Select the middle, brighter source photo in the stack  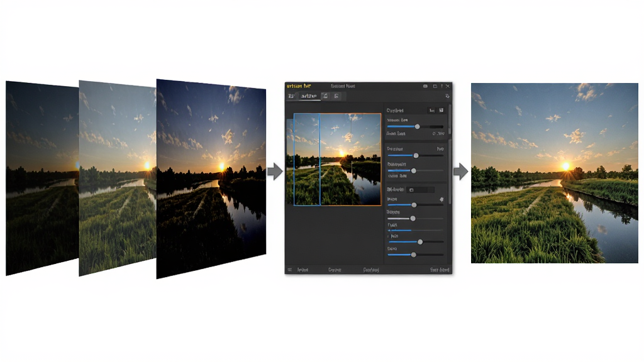tap(118, 178)
